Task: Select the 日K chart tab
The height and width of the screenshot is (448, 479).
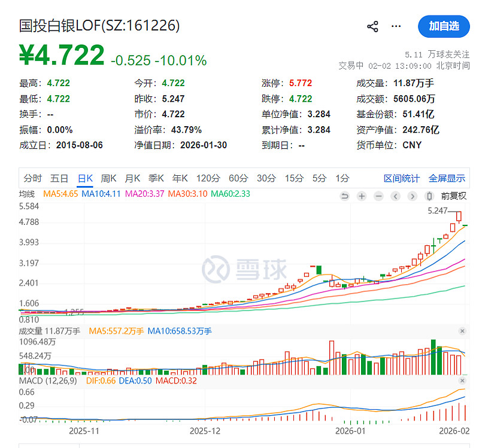Action: [x=85, y=178]
